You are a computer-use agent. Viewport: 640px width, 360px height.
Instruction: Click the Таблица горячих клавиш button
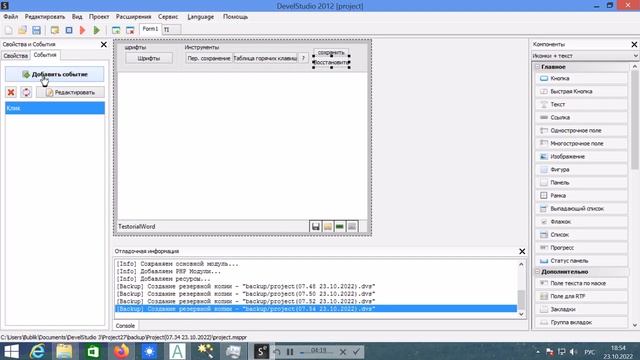265,58
